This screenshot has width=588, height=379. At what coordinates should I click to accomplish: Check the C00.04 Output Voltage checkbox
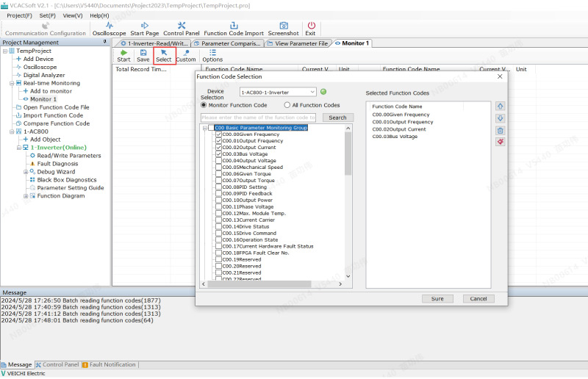coord(218,160)
